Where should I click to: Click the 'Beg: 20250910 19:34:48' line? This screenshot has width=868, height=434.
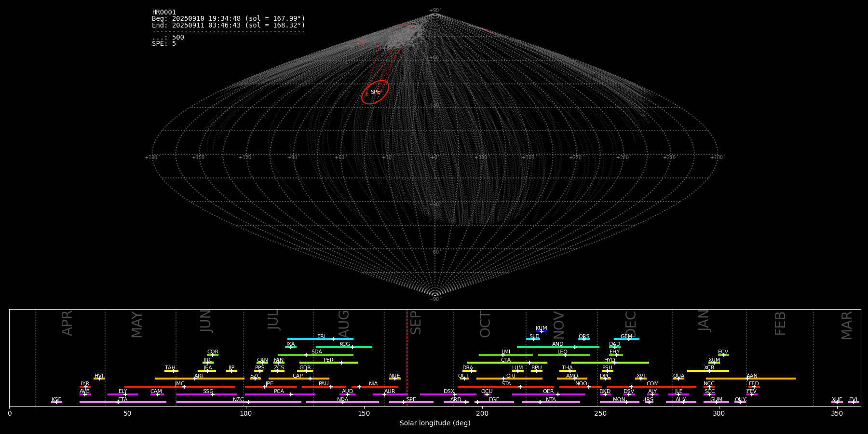coord(229,19)
